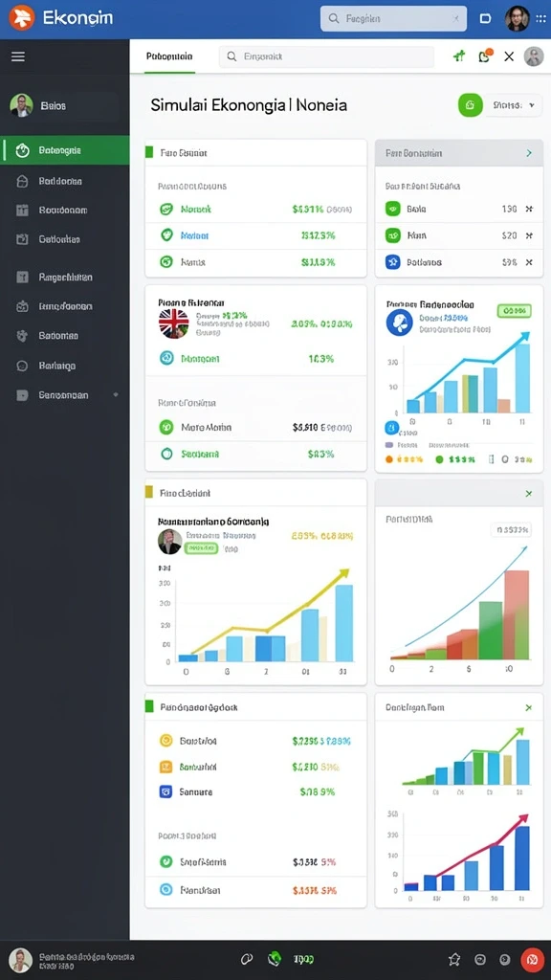Click the green arrow icon in top toolbar

459,56
